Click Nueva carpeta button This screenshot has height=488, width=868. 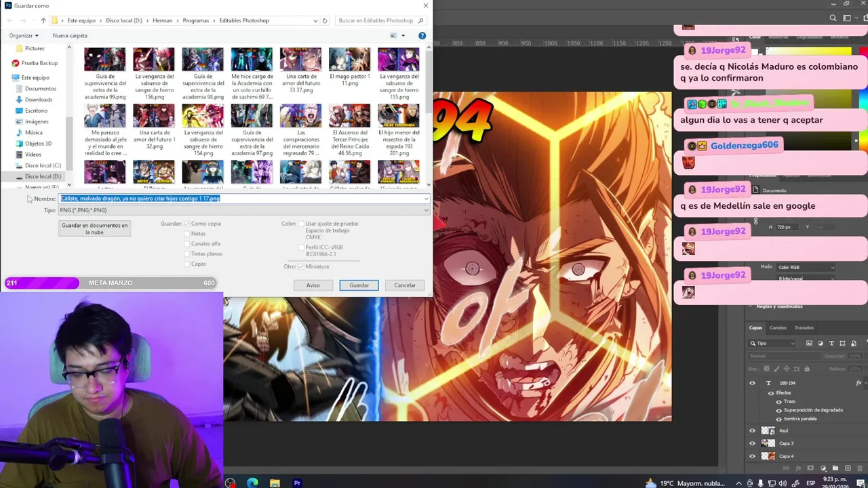click(70, 35)
